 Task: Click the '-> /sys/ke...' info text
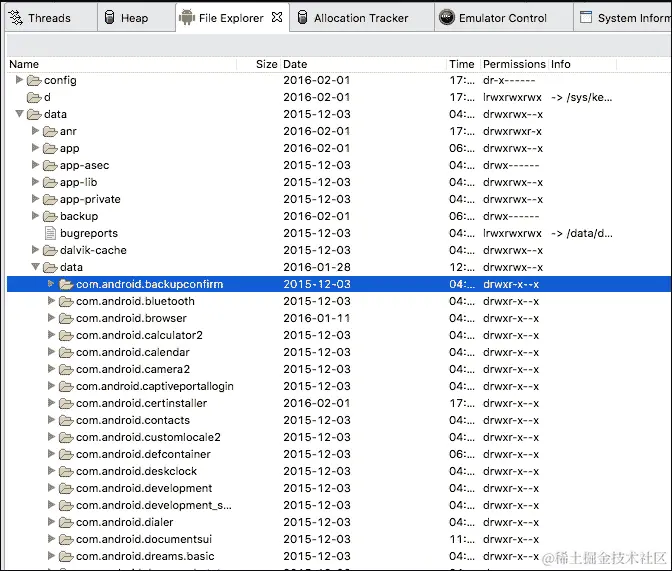tap(582, 97)
